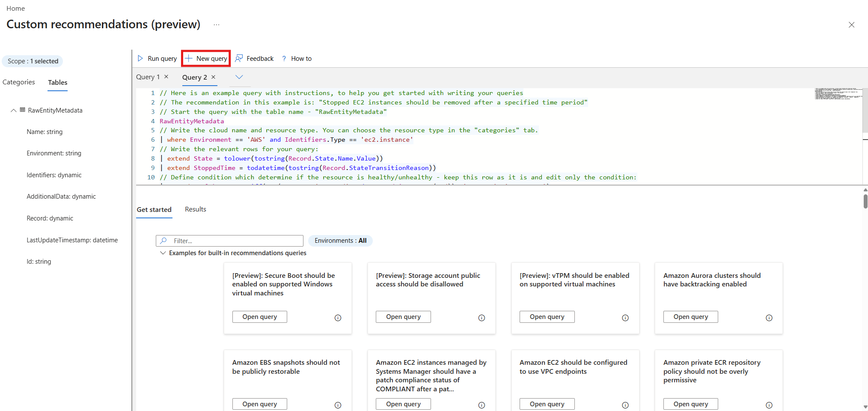The image size is (868, 411).
Task: Open query for Amazon Aurora clusters backtracking
Action: pyautogui.click(x=691, y=317)
